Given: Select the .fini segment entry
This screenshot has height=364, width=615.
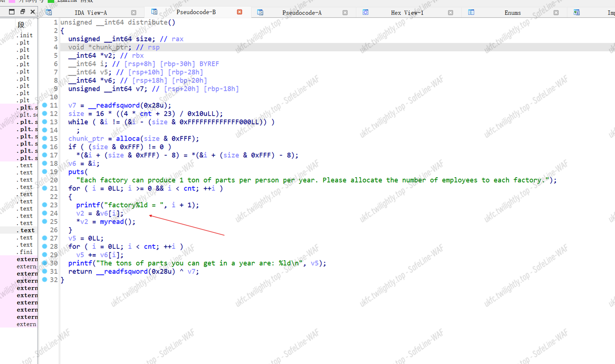Looking at the screenshot, I should [25, 252].
